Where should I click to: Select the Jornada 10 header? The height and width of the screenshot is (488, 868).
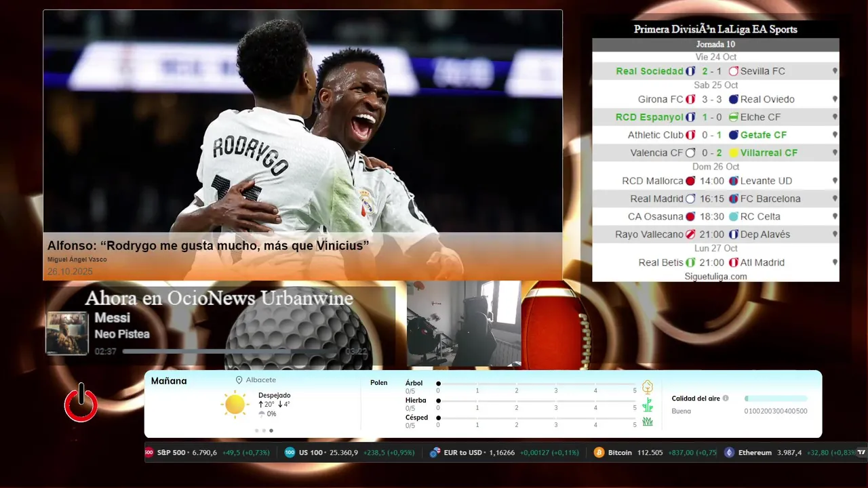pos(715,45)
